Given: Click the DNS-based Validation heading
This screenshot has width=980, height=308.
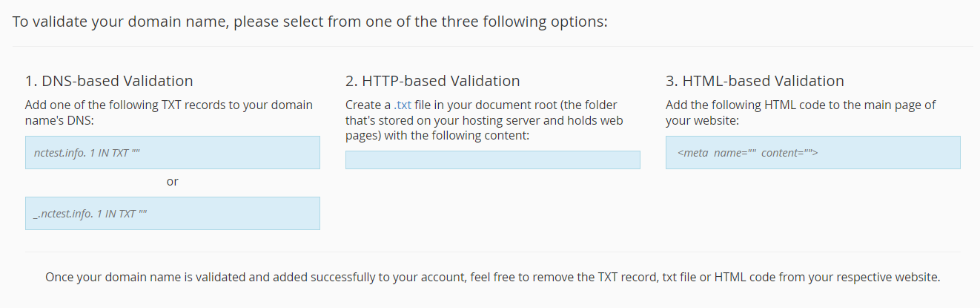Looking at the screenshot, I should 109,81.
